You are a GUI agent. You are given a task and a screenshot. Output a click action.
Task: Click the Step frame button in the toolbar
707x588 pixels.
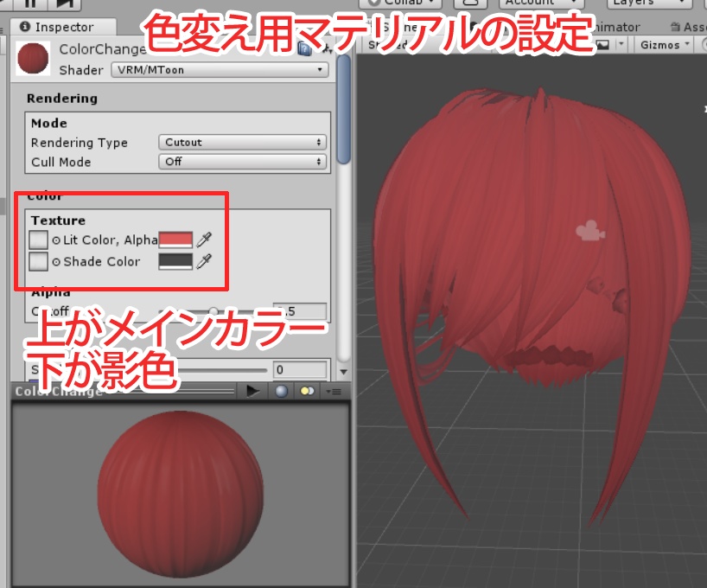pos(65,3)
